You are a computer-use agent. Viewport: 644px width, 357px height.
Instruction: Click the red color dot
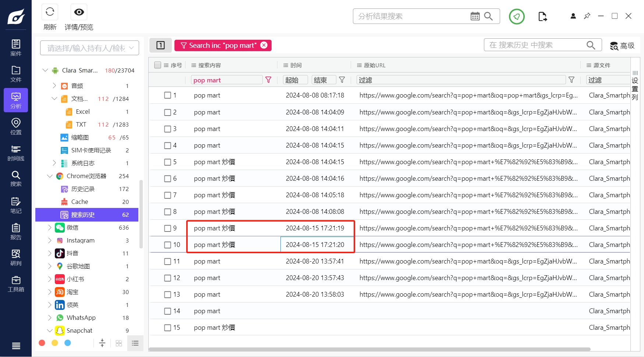(x=42, y=343)
